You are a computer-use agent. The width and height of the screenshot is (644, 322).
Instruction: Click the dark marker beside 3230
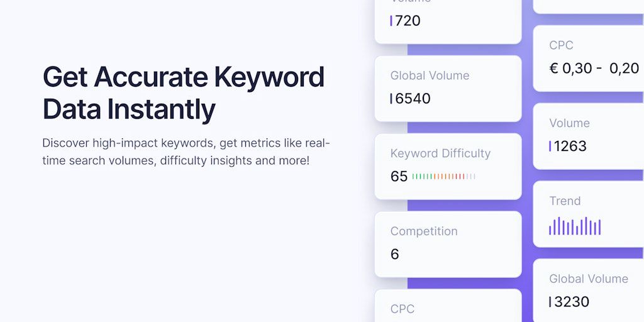pos(550,302)
